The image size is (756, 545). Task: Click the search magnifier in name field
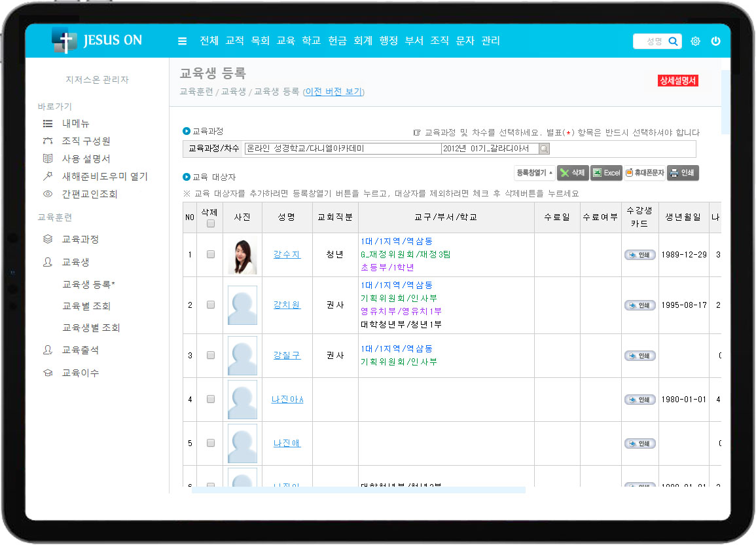[x=673, y=41]
